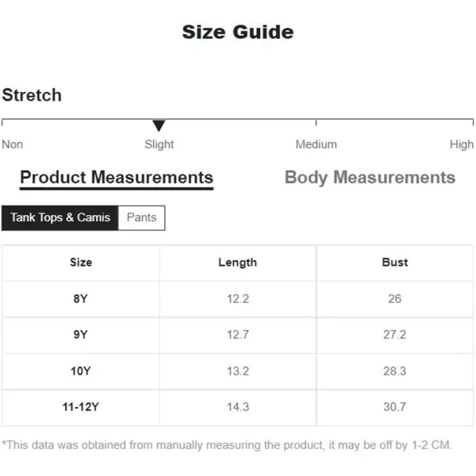Click the Non stretch label
The image size is (476, 476).
[x=12, y=144]
